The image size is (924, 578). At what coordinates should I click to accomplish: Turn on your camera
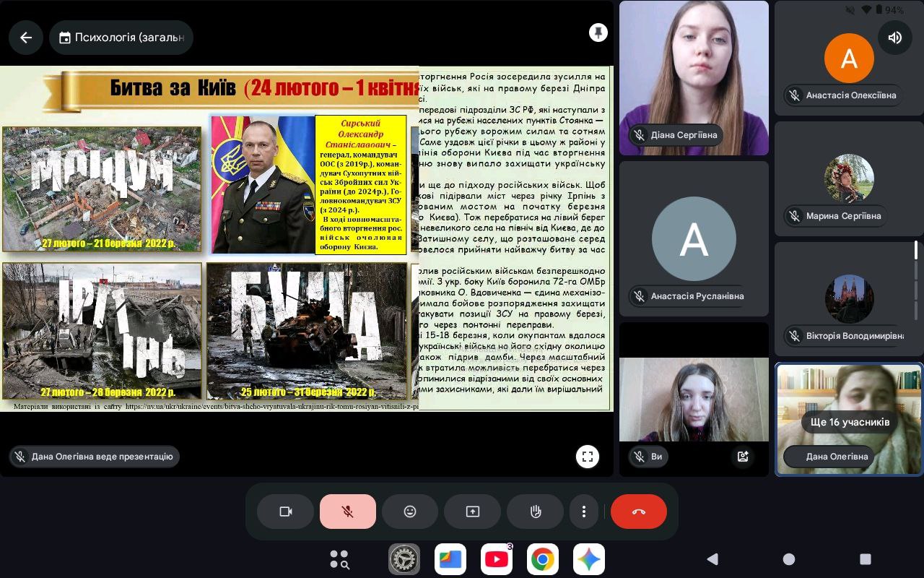coord(285,512)
